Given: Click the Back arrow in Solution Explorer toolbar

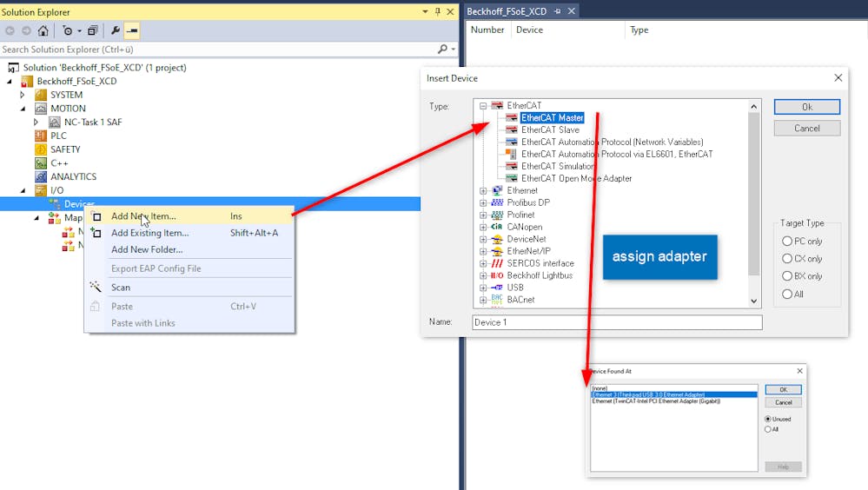Looking at the screenshot, I should pyautogui.click(x=10, y=31).
